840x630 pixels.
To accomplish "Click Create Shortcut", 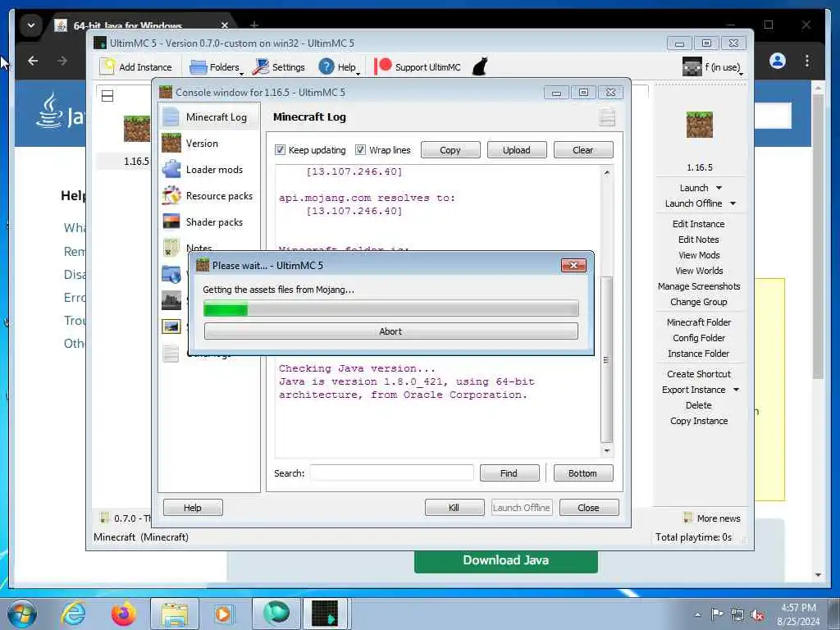I will [x=699, y=374].
